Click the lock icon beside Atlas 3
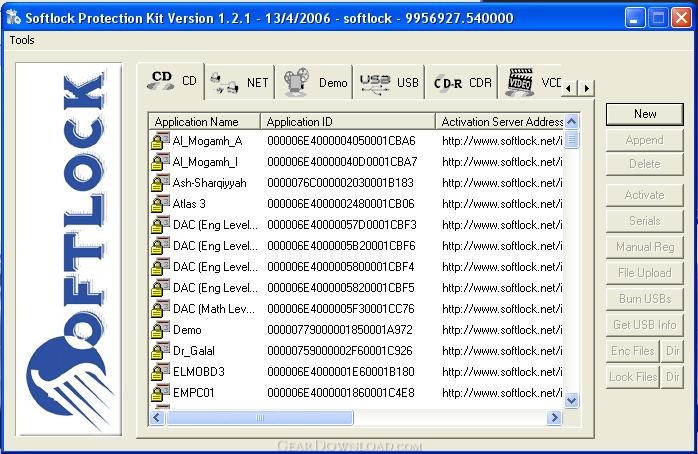The image size is (698, 454). (x=160, y=203)
